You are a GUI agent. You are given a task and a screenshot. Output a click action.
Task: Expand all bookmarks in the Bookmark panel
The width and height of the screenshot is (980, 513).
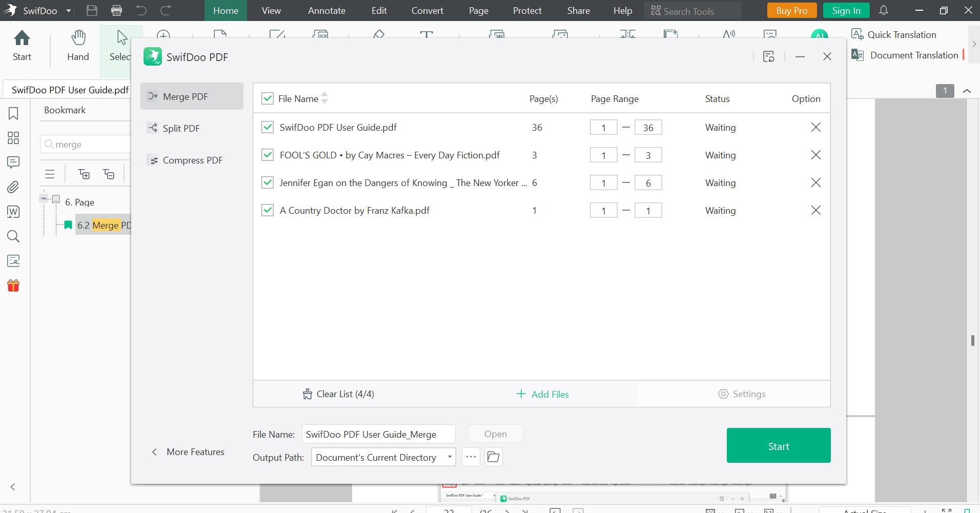point(84,174)
